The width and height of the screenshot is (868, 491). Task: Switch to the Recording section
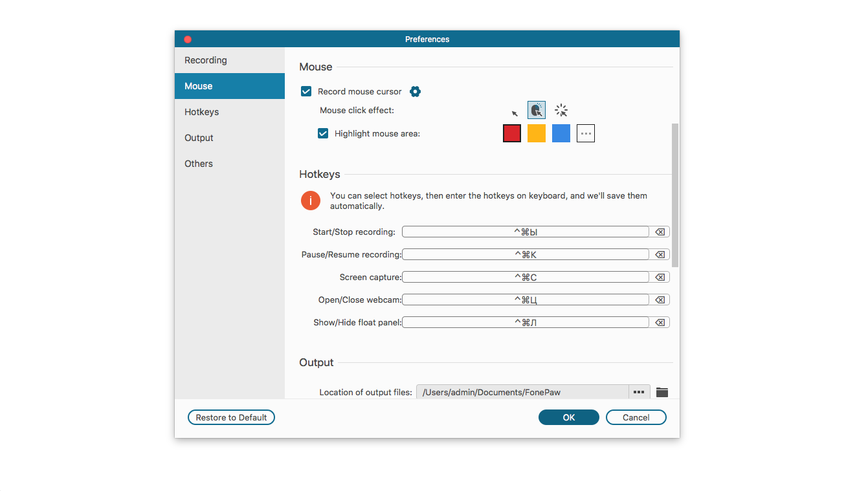click(x=206, y=60)
